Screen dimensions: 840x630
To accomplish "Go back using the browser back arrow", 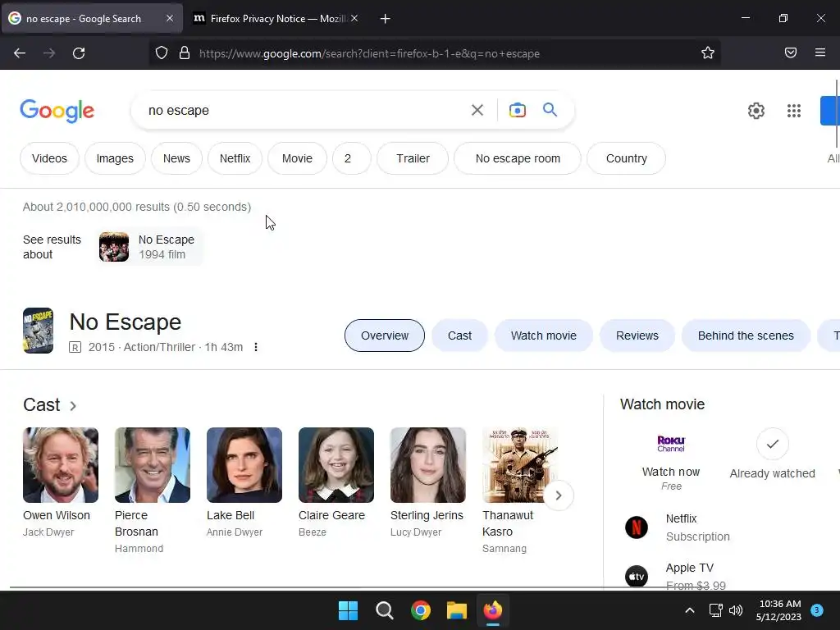I will click(20, 53).
